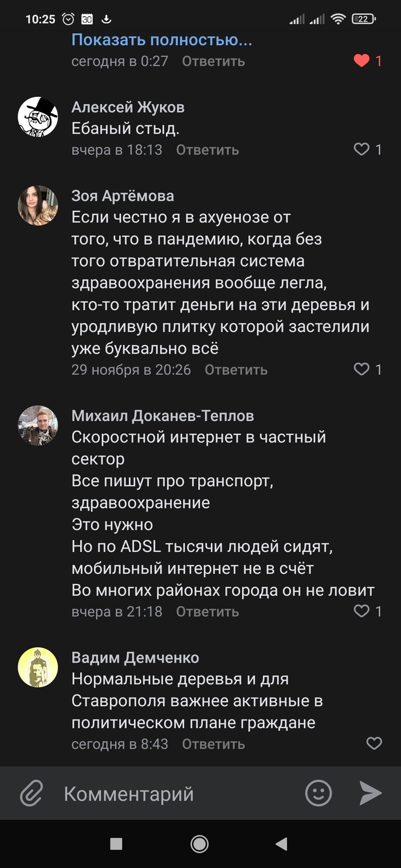The width and height of the screenshot is (401, 868).
Task: Open the emoji smiley picker
Action: pyautogui.click(x=319, y=794)
